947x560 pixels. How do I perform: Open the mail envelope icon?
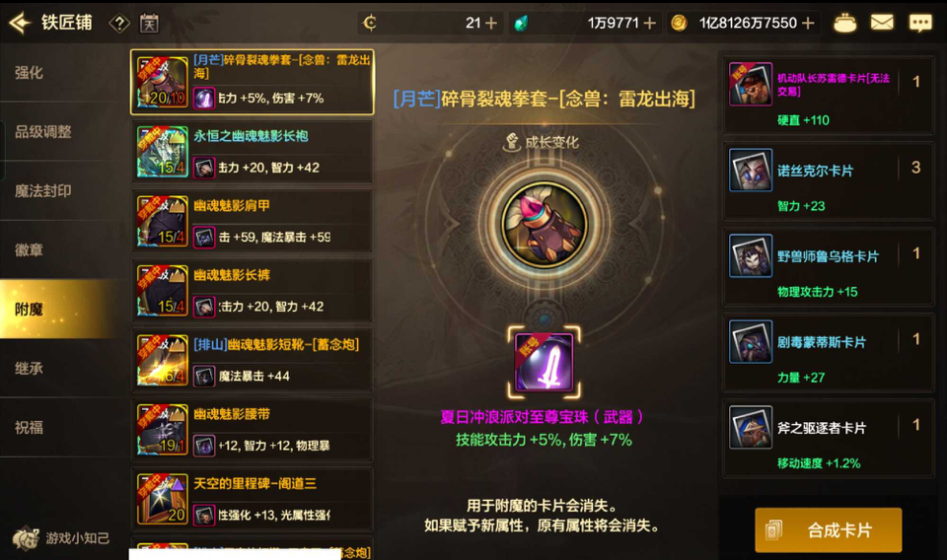pyautogui.click(x=882, y=23)
